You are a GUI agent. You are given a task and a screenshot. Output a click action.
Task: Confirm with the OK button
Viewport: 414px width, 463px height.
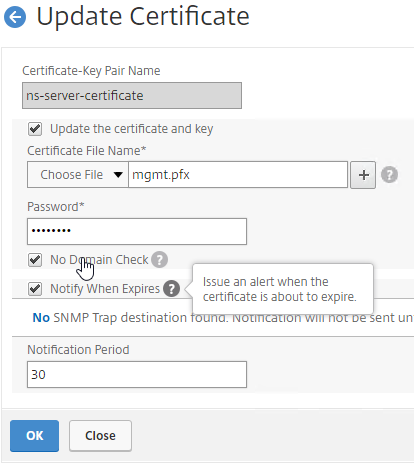click(x=34, y=436)
